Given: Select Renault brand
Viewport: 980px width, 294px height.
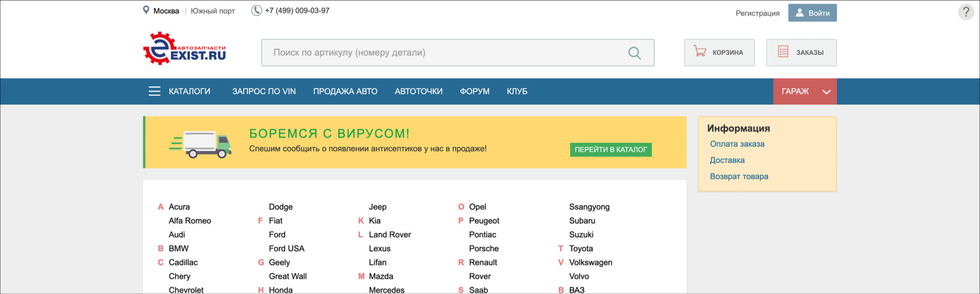Looking at the screenshot, I should [x=483, y=262].
